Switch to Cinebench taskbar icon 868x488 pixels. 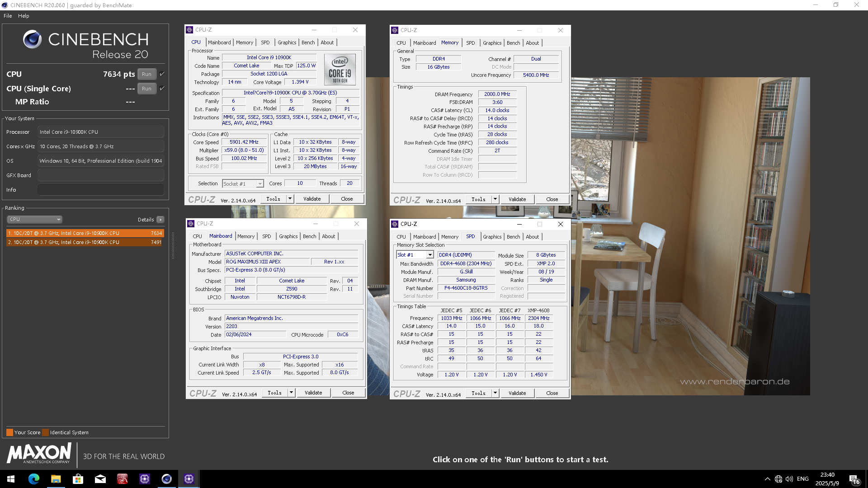coord(166,479)
